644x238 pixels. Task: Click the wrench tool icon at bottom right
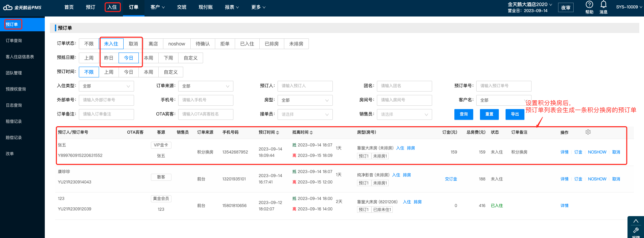point(636,230)
